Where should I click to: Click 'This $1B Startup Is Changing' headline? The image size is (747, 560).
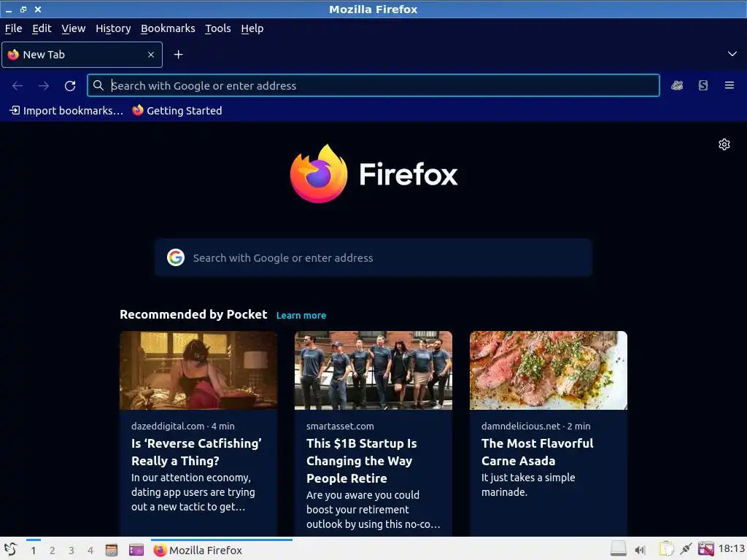click(x=362, y=461)
